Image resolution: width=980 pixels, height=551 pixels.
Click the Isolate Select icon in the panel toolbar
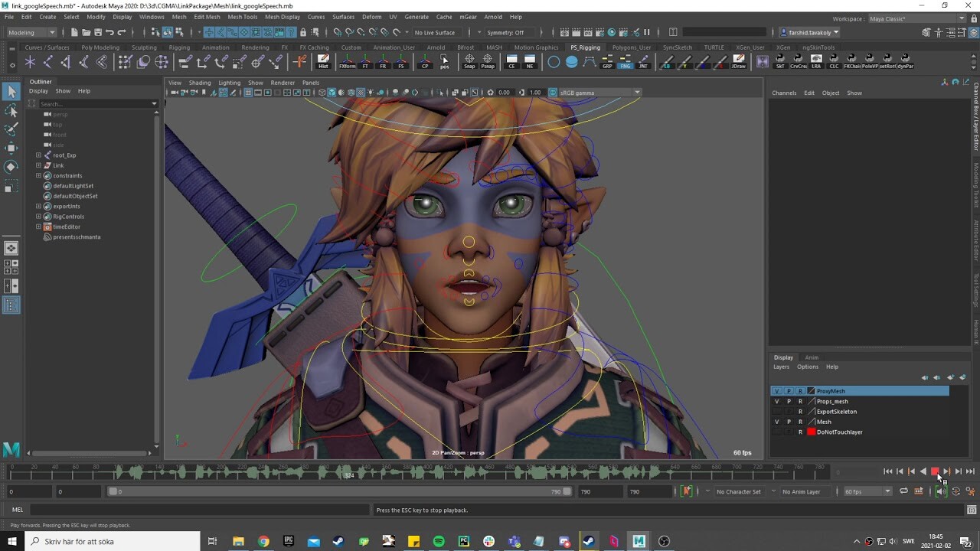point(441,93)
